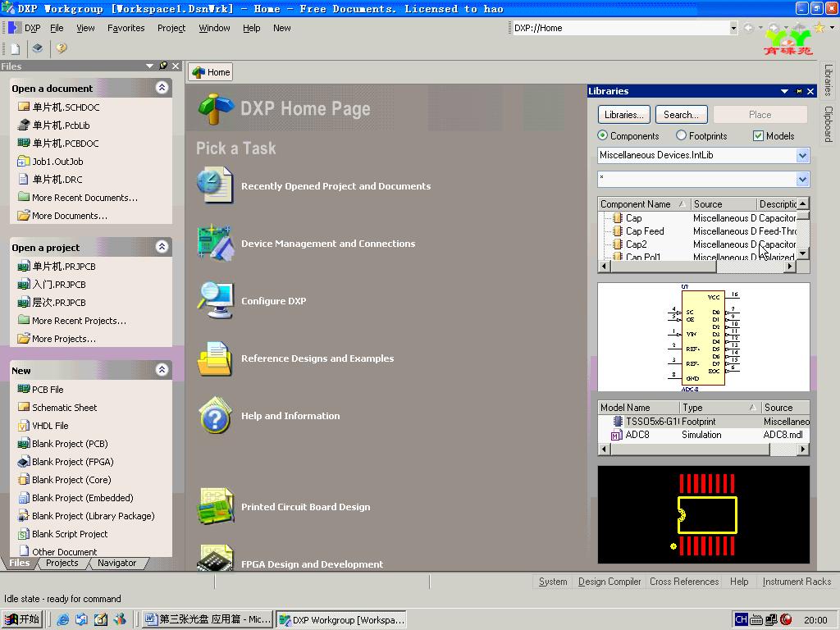Viewport: 840px width, 630px height.
Task: Collapse the Open a project section
Action: pyautogui.click(x=162, y=246)
